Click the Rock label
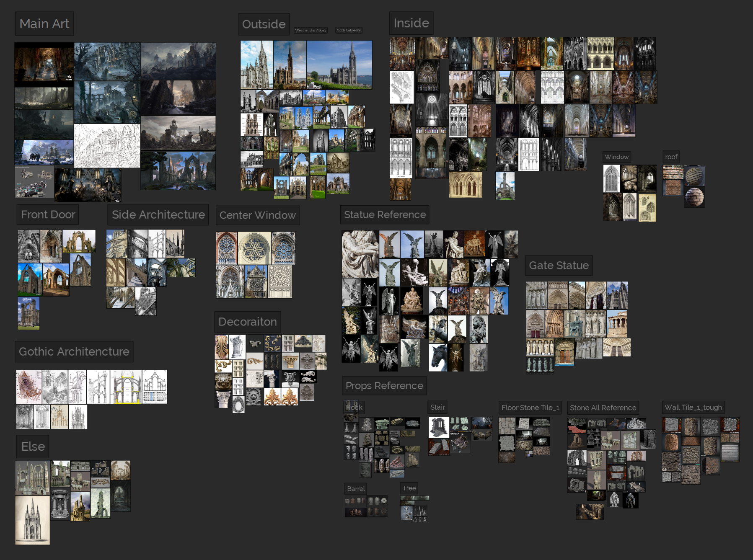This screenshot has width=753, height=560. (x=354, y=408)
